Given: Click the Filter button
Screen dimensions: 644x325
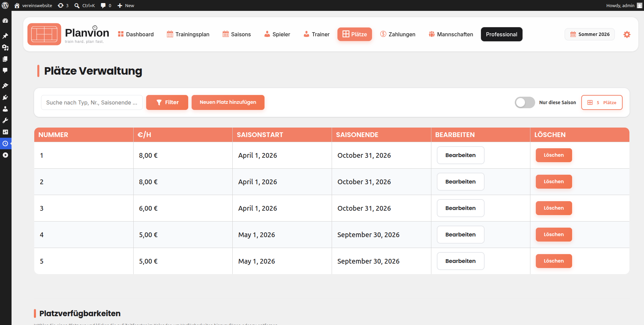Looking at the screenshot, I should click(x=167, y=102).
